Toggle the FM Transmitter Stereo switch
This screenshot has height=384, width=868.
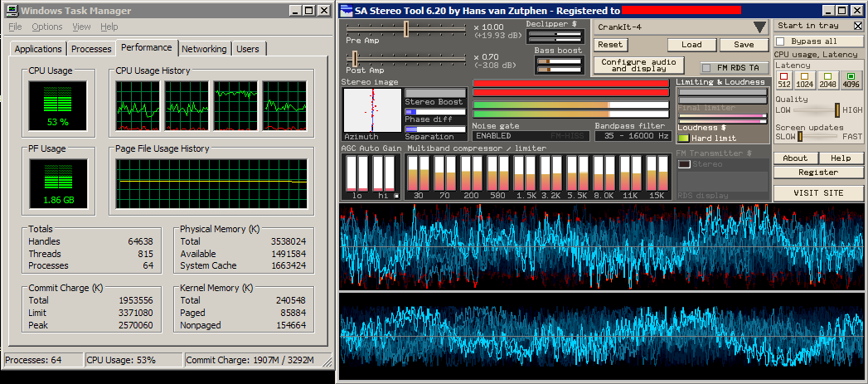pos(685,164)
